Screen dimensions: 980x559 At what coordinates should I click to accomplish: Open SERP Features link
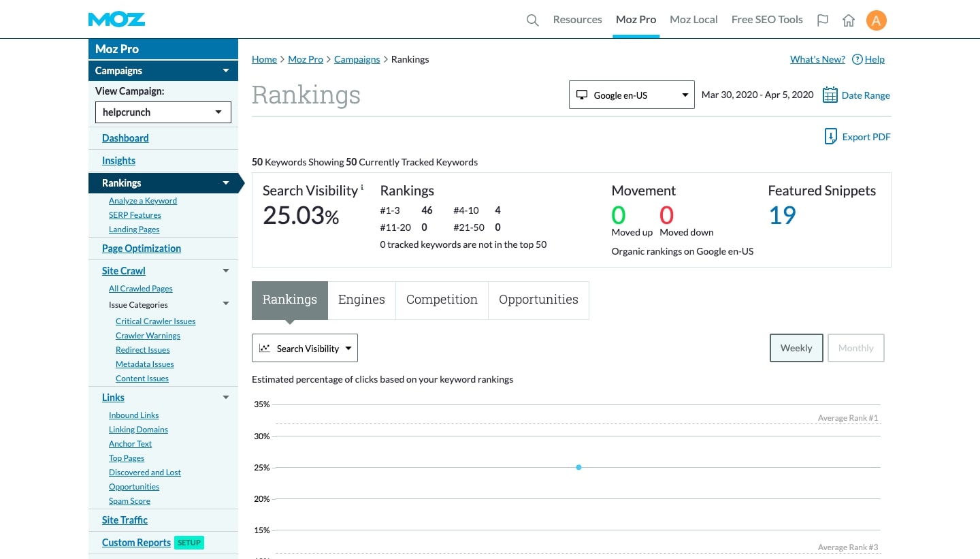tap(135, 215)
